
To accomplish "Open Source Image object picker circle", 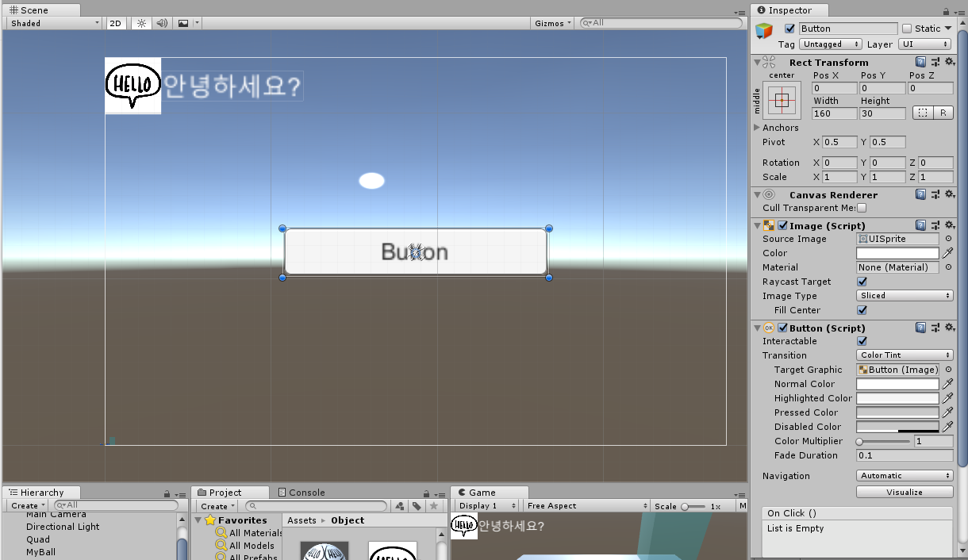I will tap(948, 239).
